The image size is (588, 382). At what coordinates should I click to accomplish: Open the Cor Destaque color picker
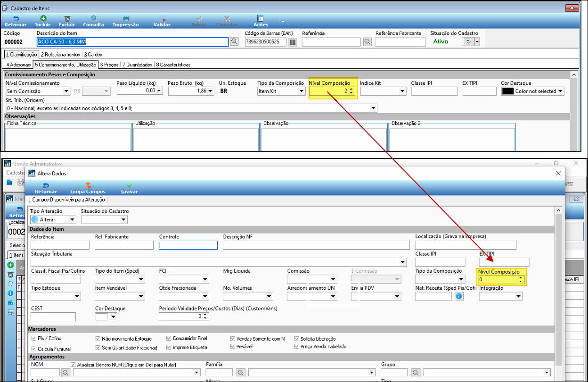point(561,91)
